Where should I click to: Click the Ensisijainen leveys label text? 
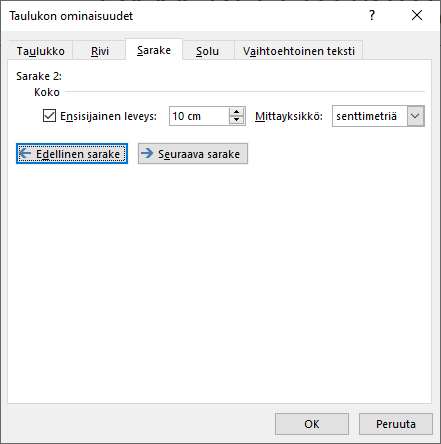[108, 116]
